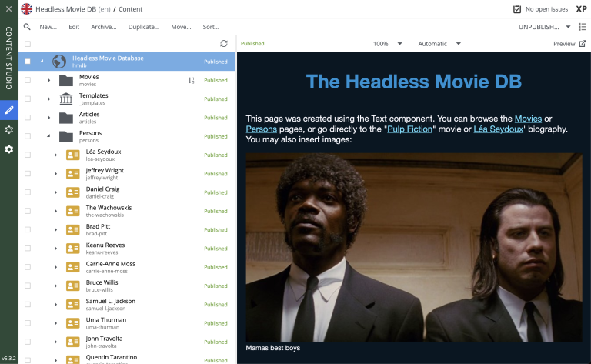Click the Keanu Reeves person card icon
Viewport: 591px width, 364px height.
[73, 249]
